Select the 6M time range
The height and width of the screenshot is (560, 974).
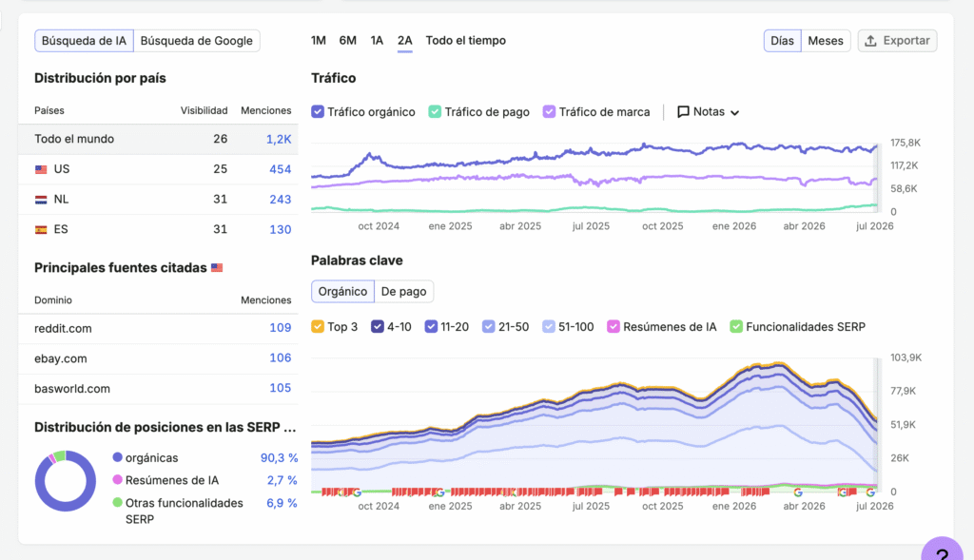(348, 40)
